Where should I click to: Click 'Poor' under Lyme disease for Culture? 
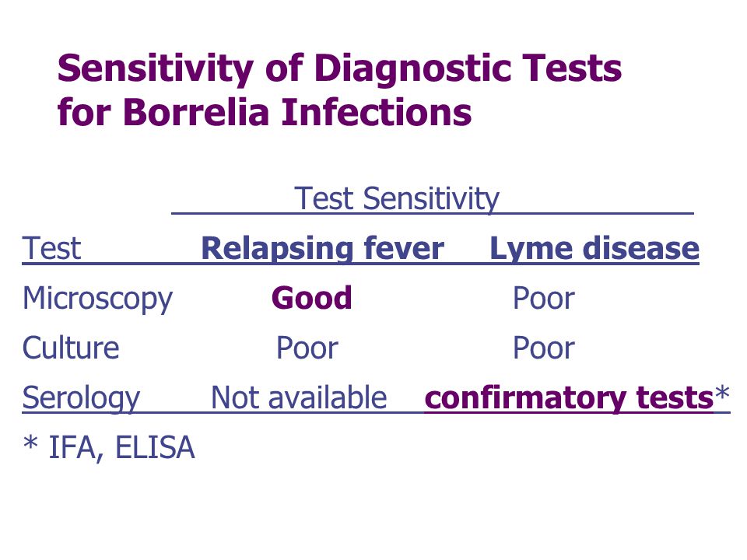(x=544, y=348)
